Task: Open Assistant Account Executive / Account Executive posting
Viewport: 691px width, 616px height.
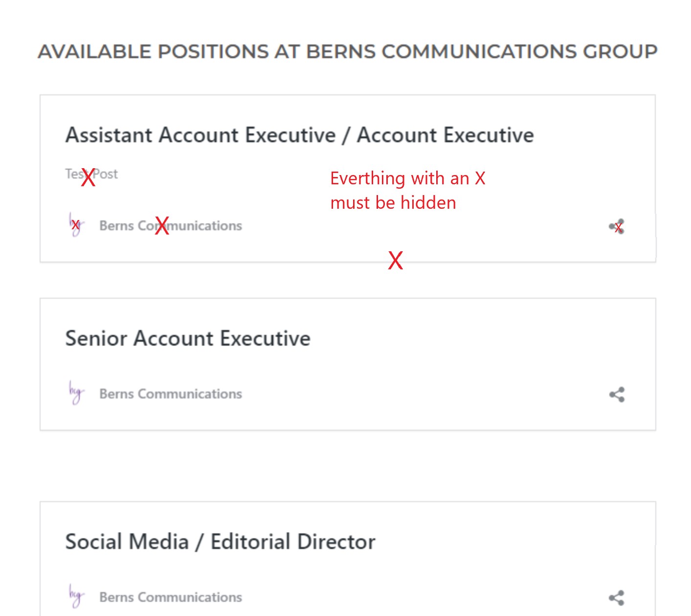Action: [x=299, y=135]
